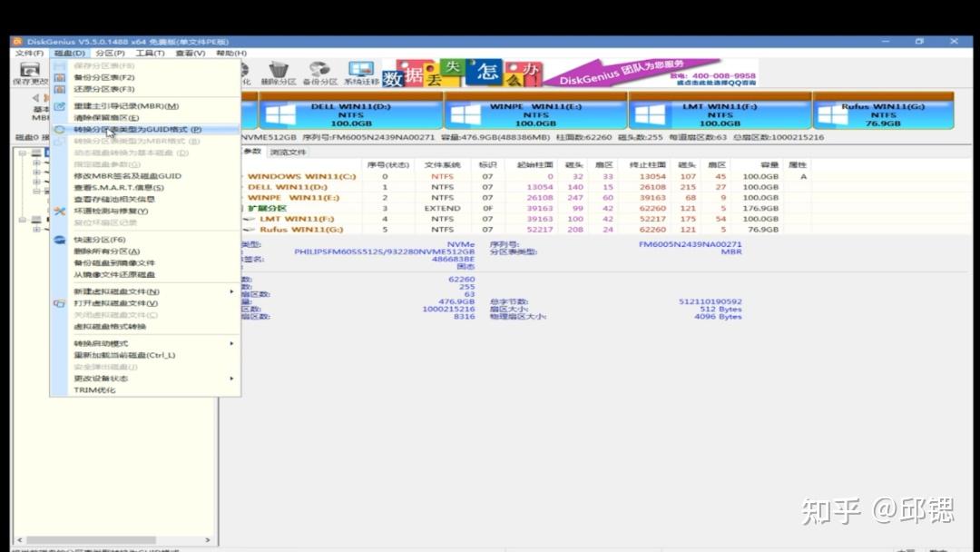Viewport: 980px width, 552px height.
Task: Click the tree panel's right scroll arrow
Action: [208, 539]
